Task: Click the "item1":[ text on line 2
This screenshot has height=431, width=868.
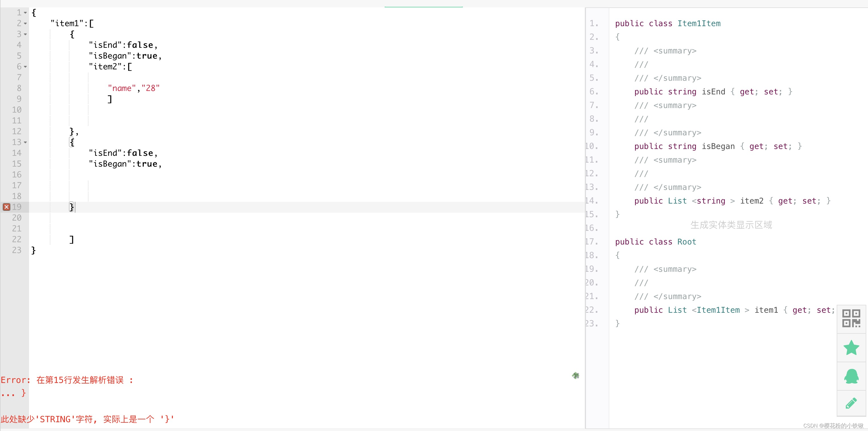Action: [x=72, y=23]
